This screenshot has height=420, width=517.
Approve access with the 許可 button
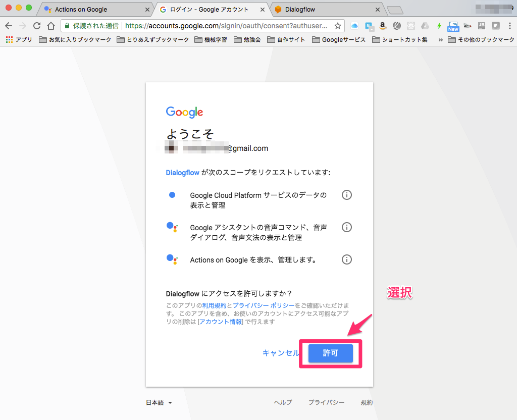pos(330,353)
